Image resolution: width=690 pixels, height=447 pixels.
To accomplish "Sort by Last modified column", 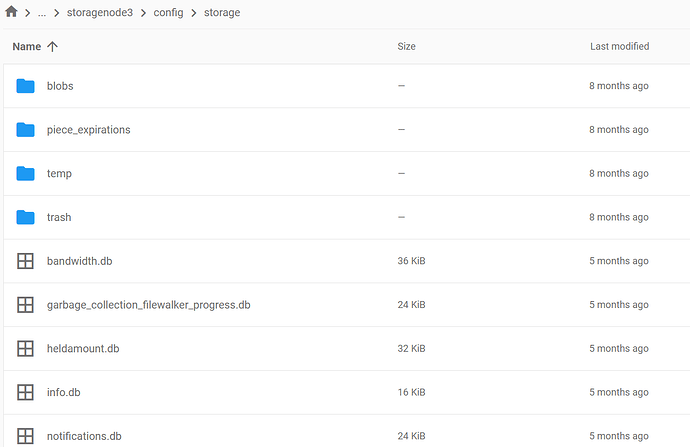I will [619, 47].
